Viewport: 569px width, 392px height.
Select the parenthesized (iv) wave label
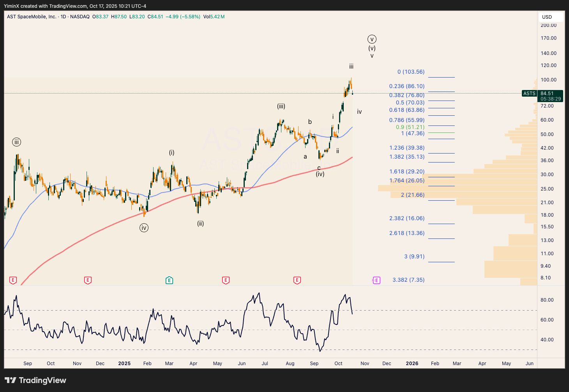coord(320,174)
